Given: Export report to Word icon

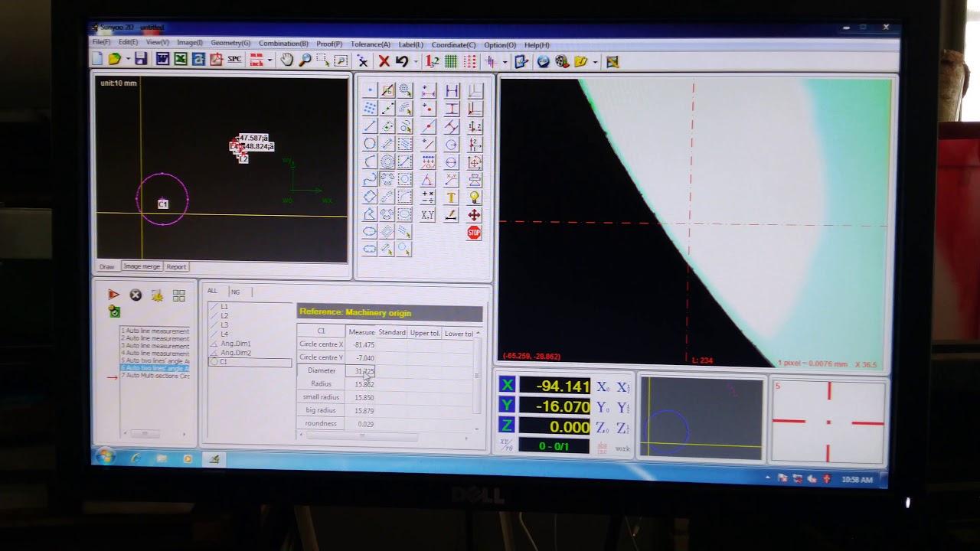Looking at the screenshot, I should [x=162, y=60].
